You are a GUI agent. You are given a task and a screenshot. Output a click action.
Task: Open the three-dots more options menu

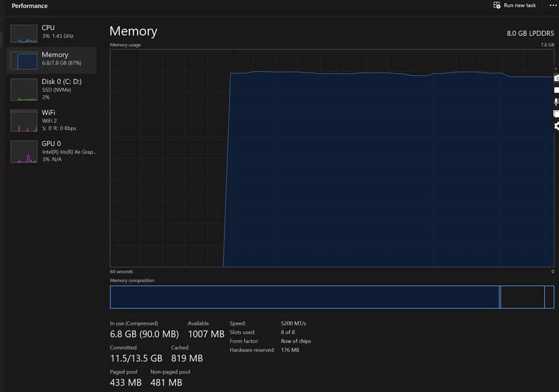coord(553,5)
